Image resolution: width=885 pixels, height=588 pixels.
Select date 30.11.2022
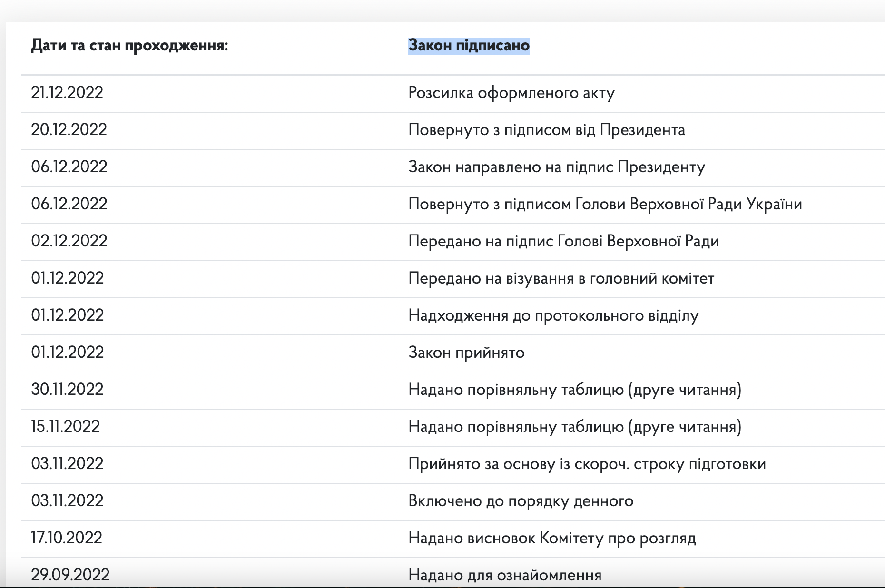(x=67, y=389)
